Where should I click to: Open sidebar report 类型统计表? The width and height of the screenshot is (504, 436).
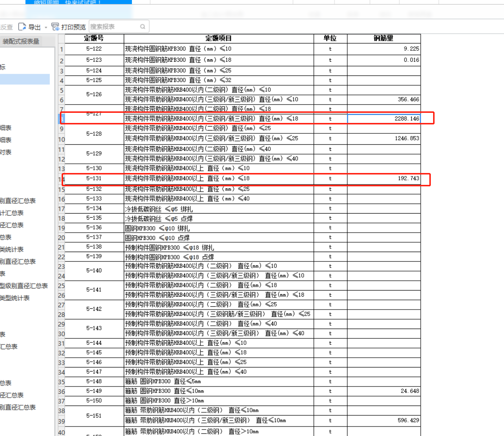(x=15, y=298)
